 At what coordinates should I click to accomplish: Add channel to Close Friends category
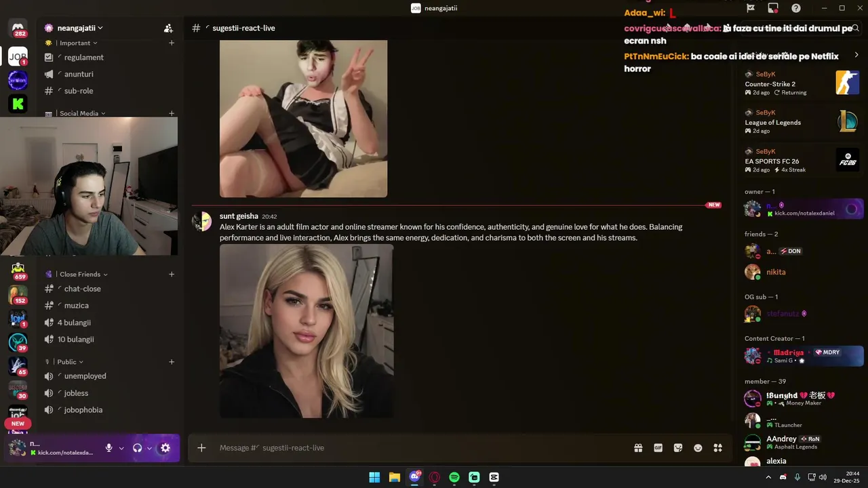(x=172, y=274)
